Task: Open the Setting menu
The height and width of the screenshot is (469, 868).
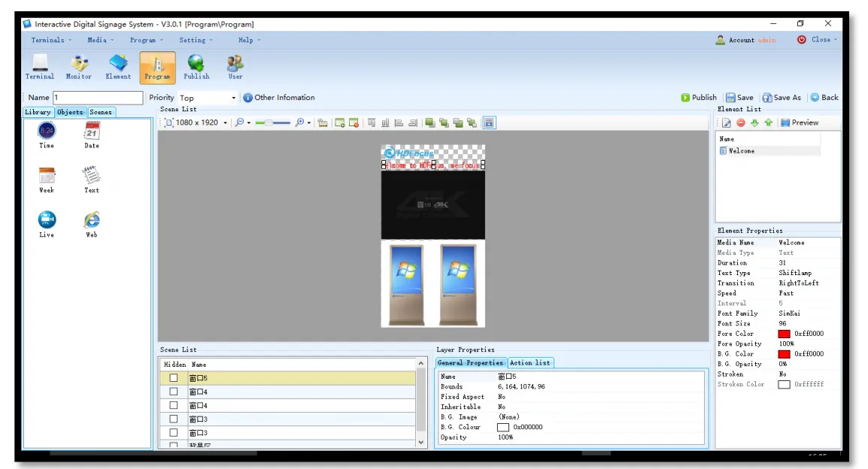Action: [x=196, y=40]
